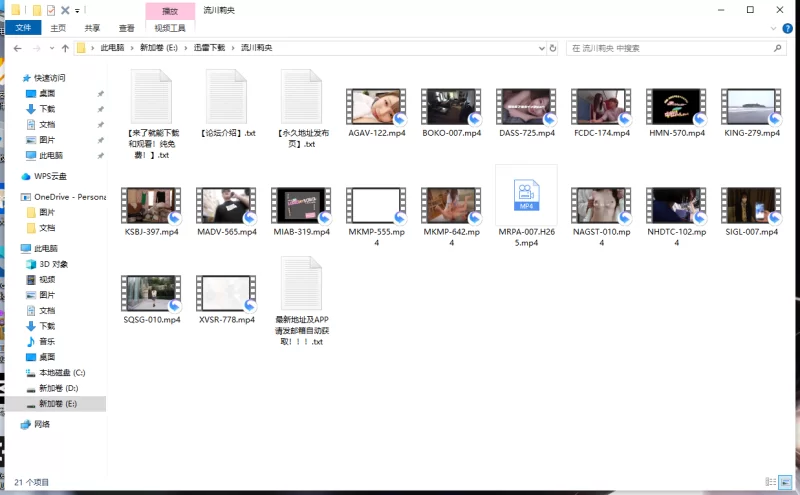The width and height of the screenshot is (800, 495).
Task: Open the 文件 menu
Action: [21, 29]
